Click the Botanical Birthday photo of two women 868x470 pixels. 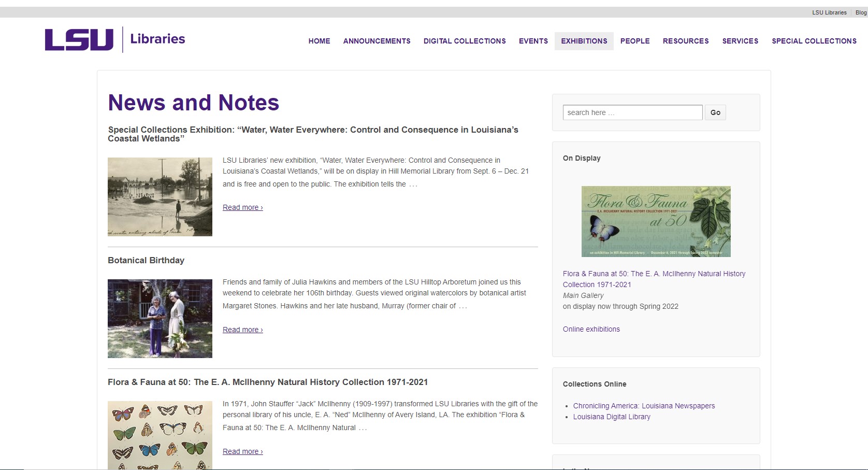[x=160, y=319]
